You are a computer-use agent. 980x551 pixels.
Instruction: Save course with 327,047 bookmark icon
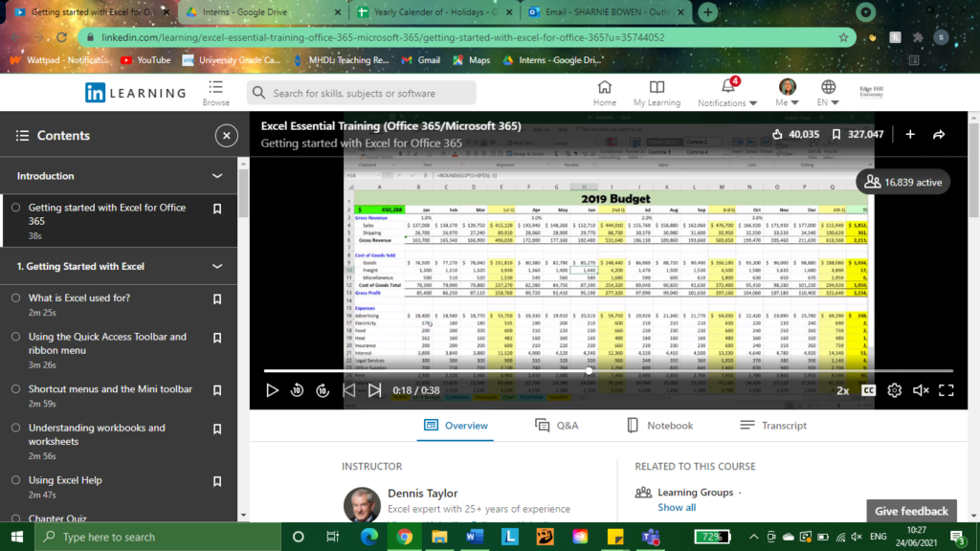tap(836, 134)
